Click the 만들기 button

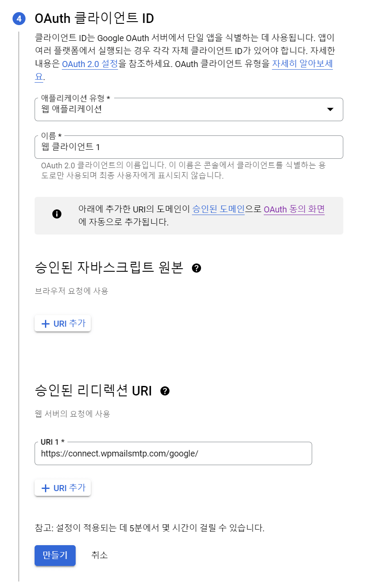click(55, 556)
